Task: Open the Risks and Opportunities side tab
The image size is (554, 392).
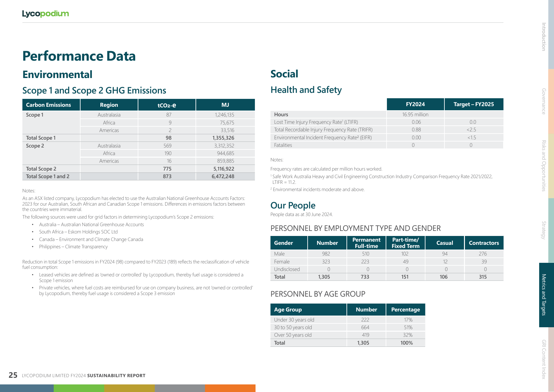Action: tap(544, 166)
